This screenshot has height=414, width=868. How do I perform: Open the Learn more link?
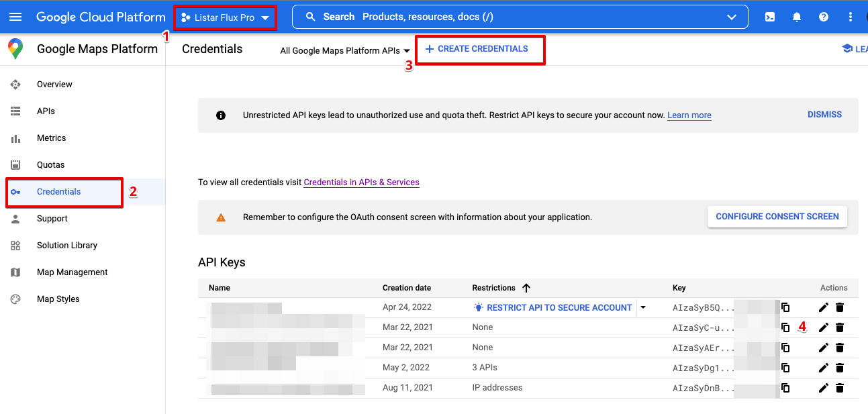[x=689, y=115]
